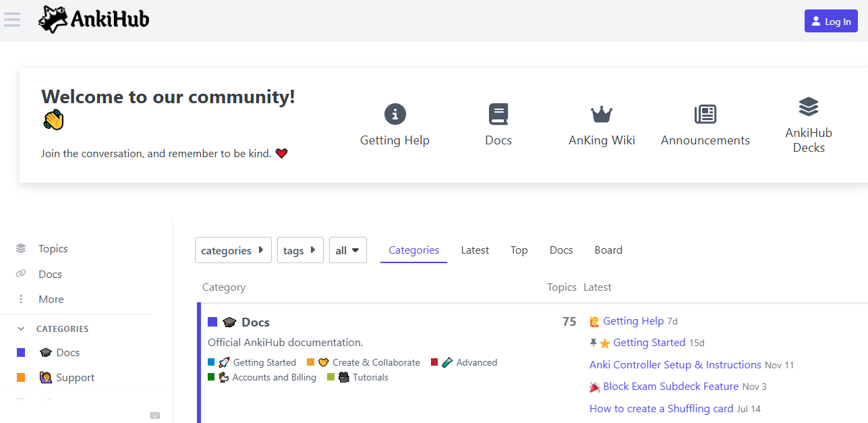The height and width of the screenshot is (423, 868).
Task: Switch to the Categories tab
Action: point(413,250)
